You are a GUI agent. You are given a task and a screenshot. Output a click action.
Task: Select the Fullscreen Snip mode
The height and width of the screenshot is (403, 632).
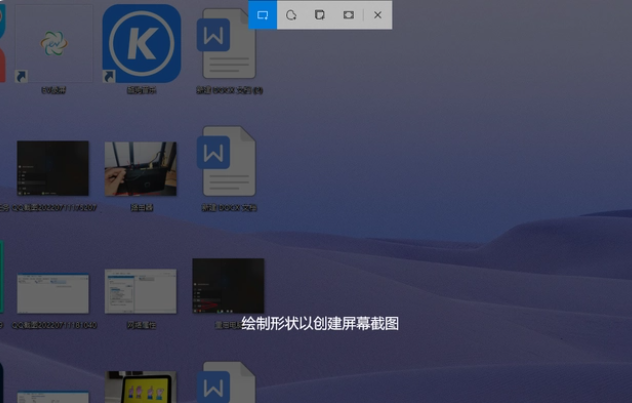[x=348, y=15]
